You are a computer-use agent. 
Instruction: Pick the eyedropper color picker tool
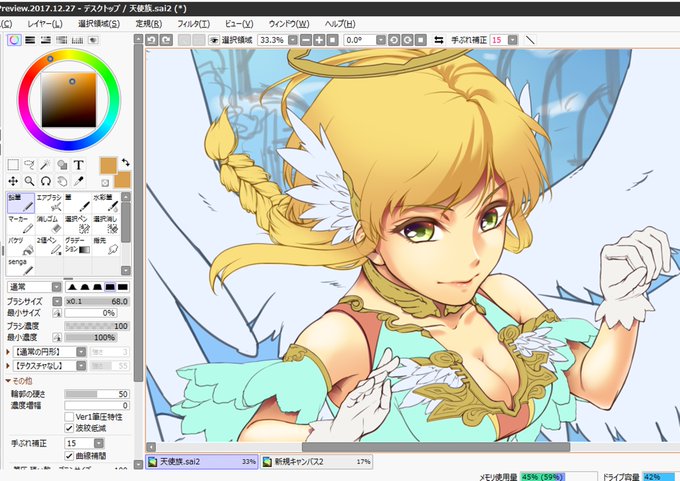click(x=78, y=181)
